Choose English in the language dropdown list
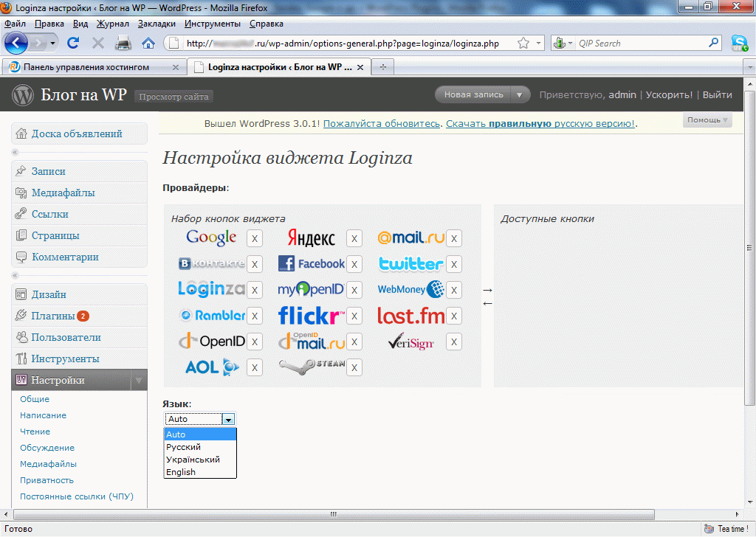Screen dimensions: 756x537 pos(181,472)
